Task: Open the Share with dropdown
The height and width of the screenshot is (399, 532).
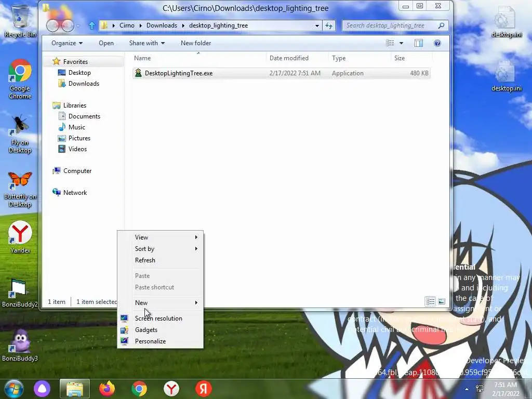Action: pos(147,43)
